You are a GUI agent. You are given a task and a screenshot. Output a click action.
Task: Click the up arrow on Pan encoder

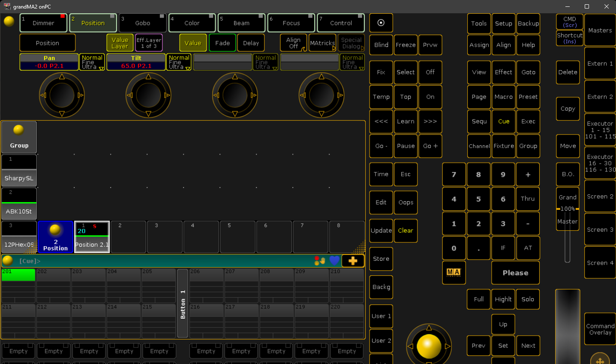coord(62,77)
